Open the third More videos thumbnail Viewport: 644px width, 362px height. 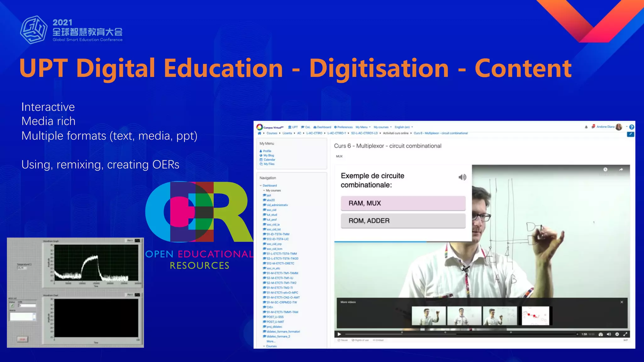(x=500, y=316)
